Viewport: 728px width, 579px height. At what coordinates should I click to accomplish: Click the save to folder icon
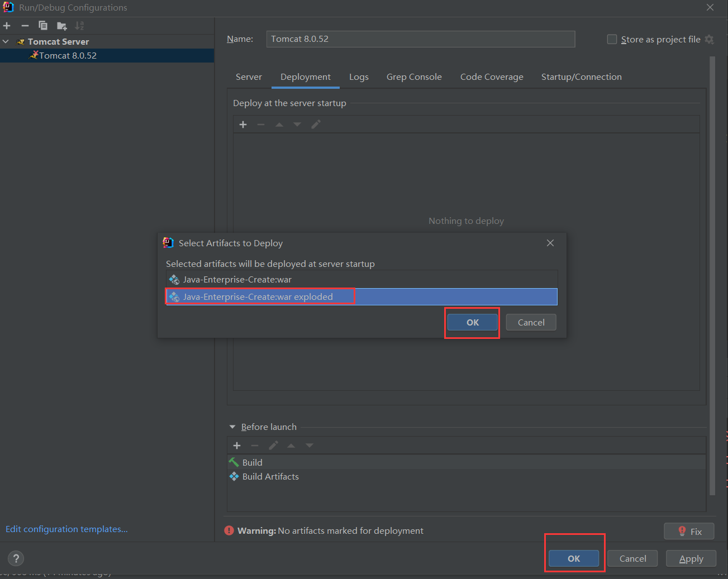[61, 26]
